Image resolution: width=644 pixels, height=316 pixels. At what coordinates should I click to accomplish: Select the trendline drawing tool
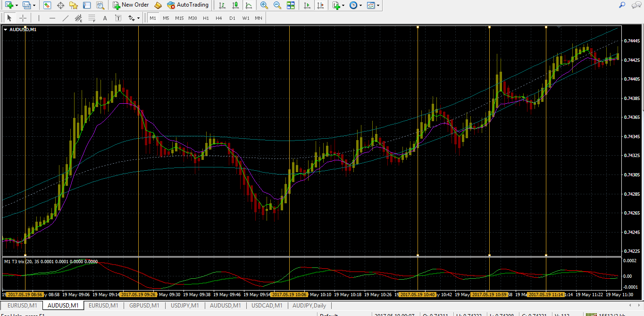point(65,18)
